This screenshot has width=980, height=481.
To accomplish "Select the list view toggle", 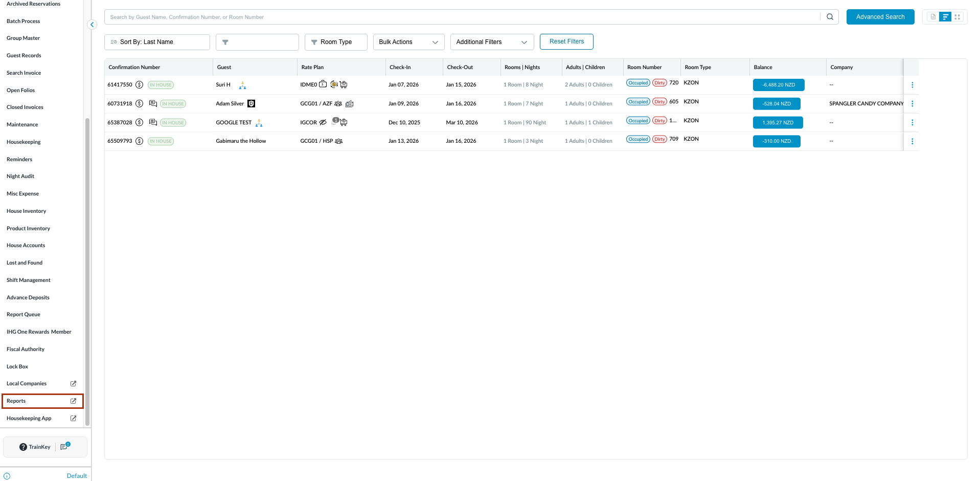I will point(945,17).
